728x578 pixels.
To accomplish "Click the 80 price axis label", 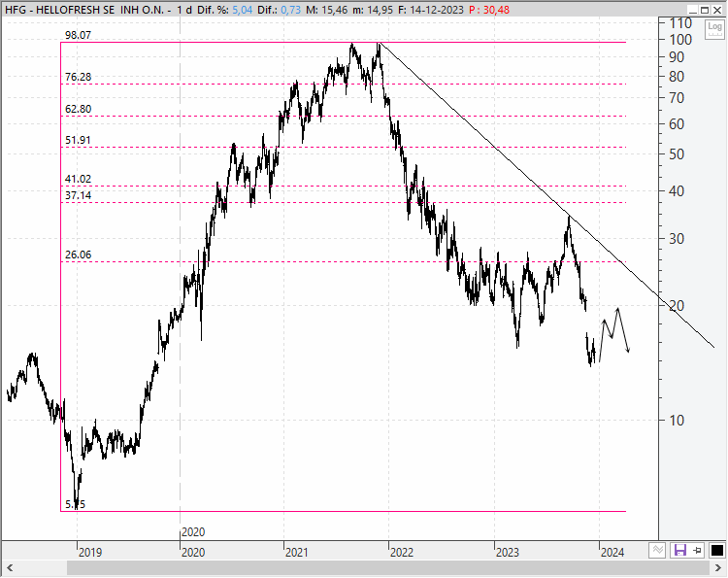I will pos(677,76).
